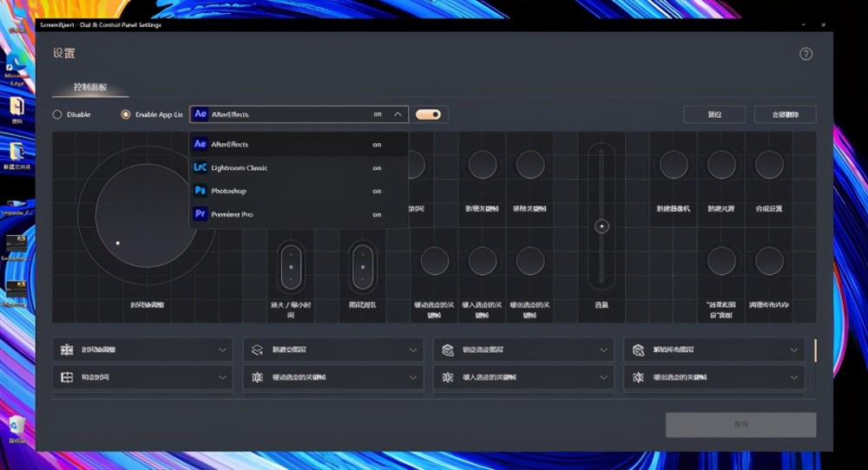Click unlock layers icon in fourth column top row

[638, 349]
